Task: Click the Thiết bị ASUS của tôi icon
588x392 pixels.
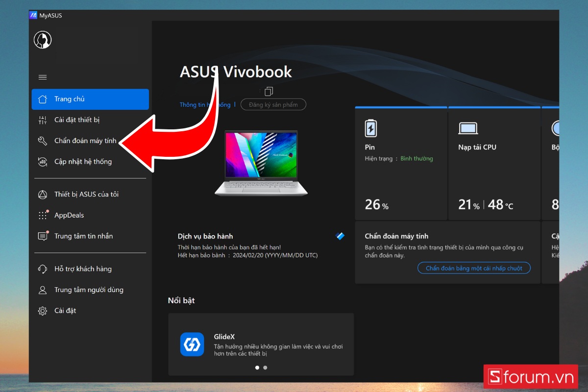Action: [x=43, y=195]
